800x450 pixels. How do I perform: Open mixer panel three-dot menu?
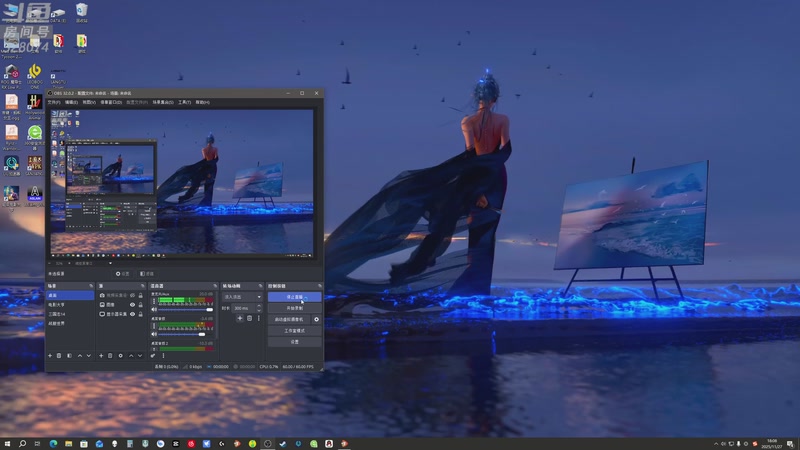click(163, 356)
